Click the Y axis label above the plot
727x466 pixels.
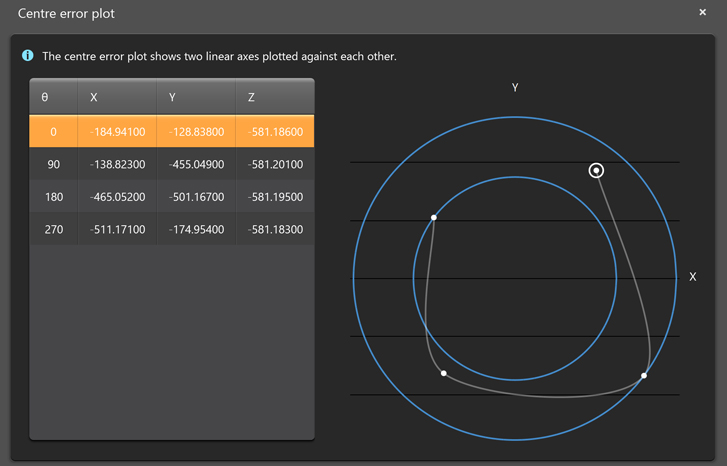tap(515, 88)
